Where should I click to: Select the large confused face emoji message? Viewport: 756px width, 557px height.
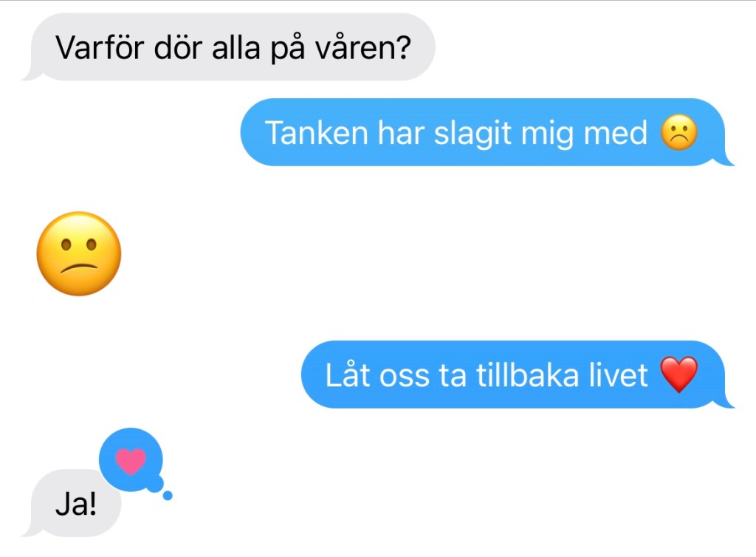(x=79, y=253)
